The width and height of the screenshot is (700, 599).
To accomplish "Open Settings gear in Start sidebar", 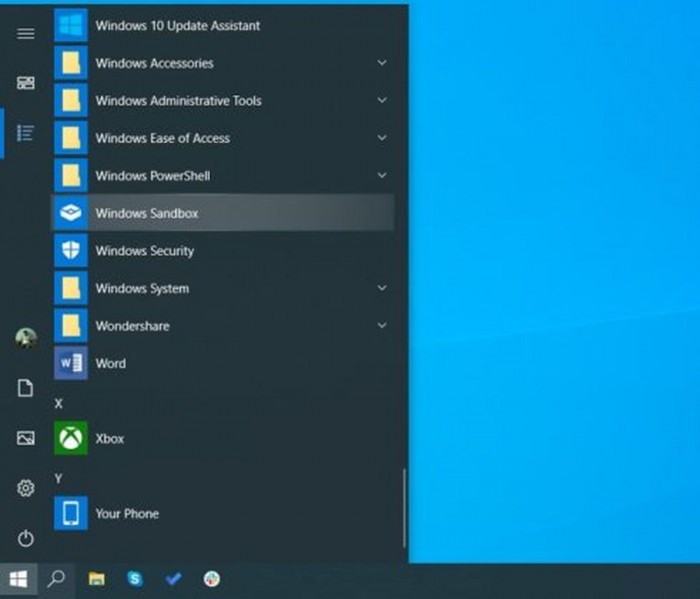I will (x=26, y=488).
